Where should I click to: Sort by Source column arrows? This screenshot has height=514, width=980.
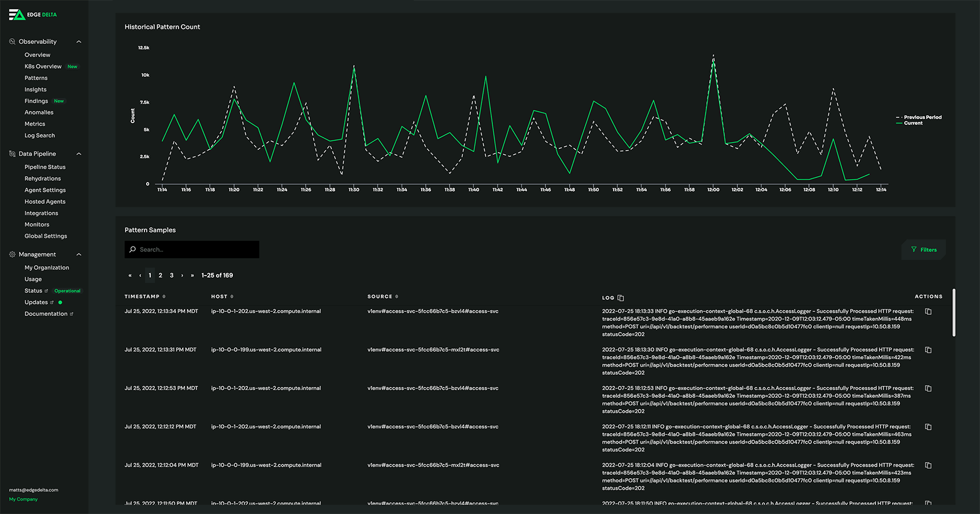coord(396,297)
